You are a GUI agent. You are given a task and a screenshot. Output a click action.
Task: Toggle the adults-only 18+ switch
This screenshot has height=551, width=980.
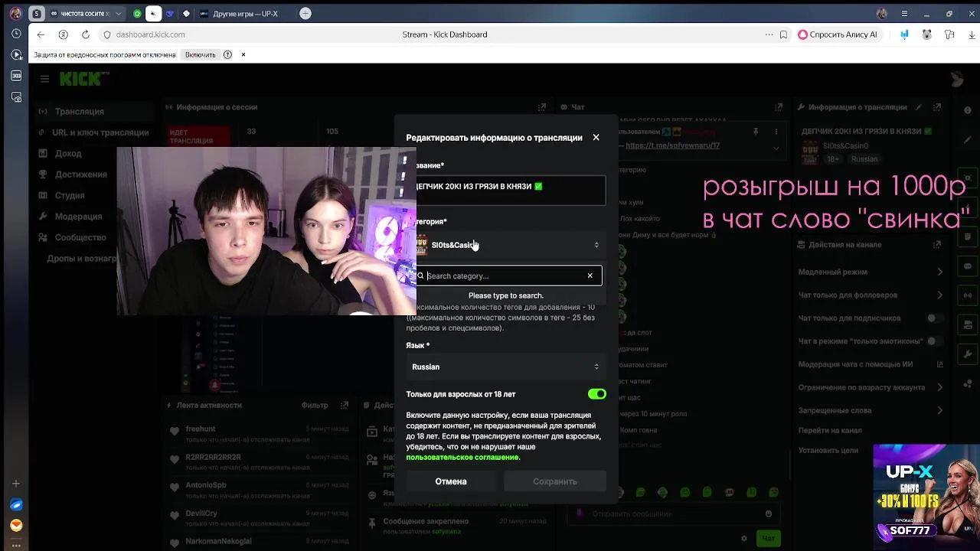click(x=597, y=394)
